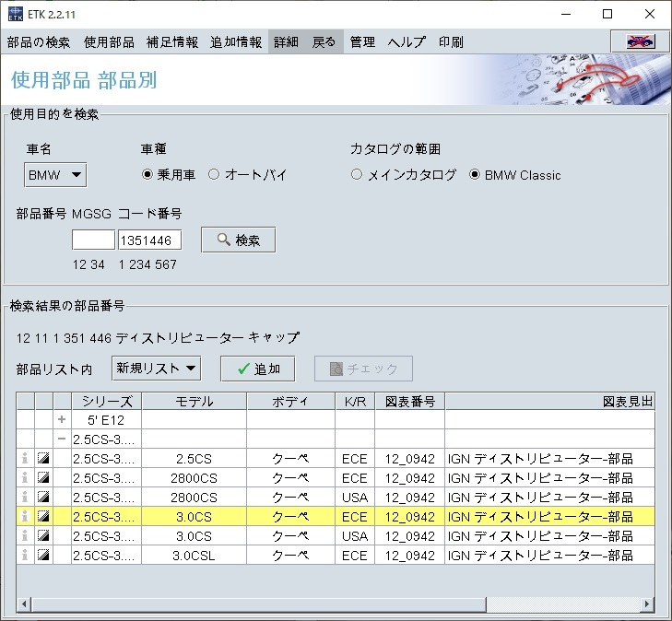
Task: Click 図表番号 column header
Action: (410, 402)
